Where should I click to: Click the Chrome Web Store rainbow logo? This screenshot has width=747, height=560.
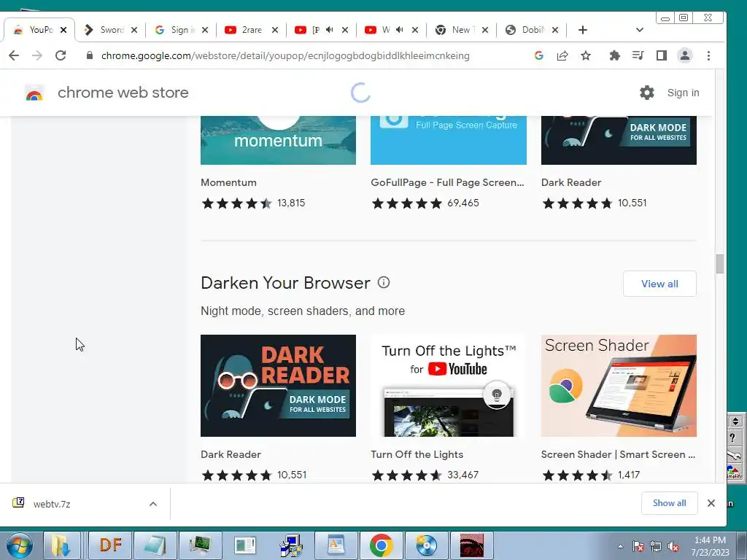point(34,93)
